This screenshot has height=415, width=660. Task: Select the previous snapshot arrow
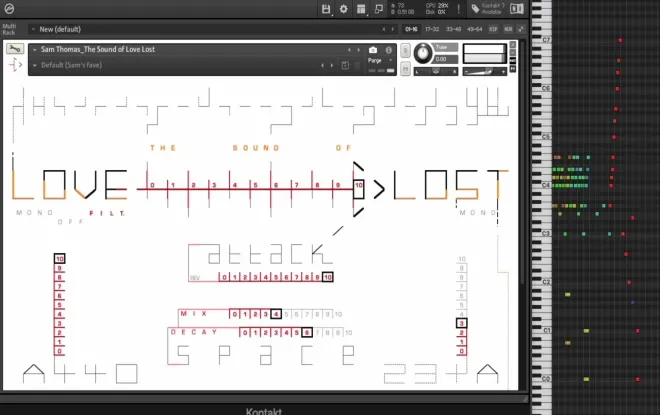[322, 65]
